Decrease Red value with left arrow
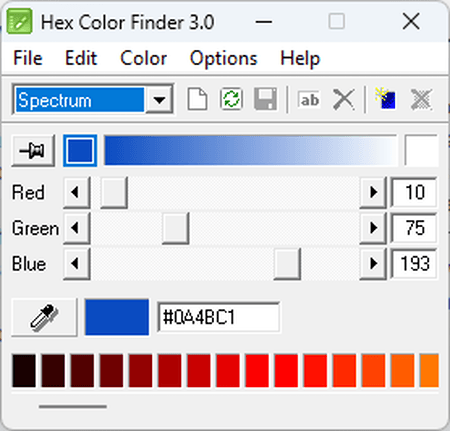The image size is (450, 431). tap(77, 192)
